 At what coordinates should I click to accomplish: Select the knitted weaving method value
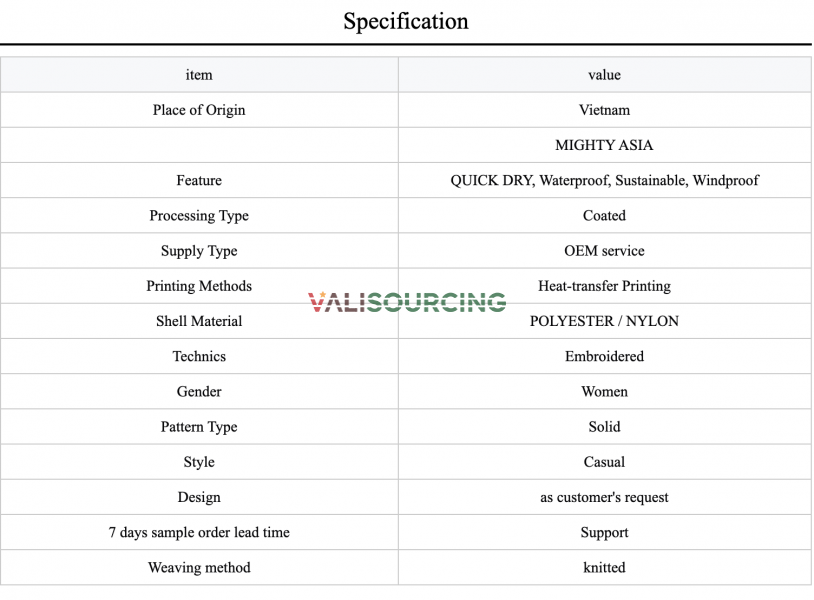point(604,567)
